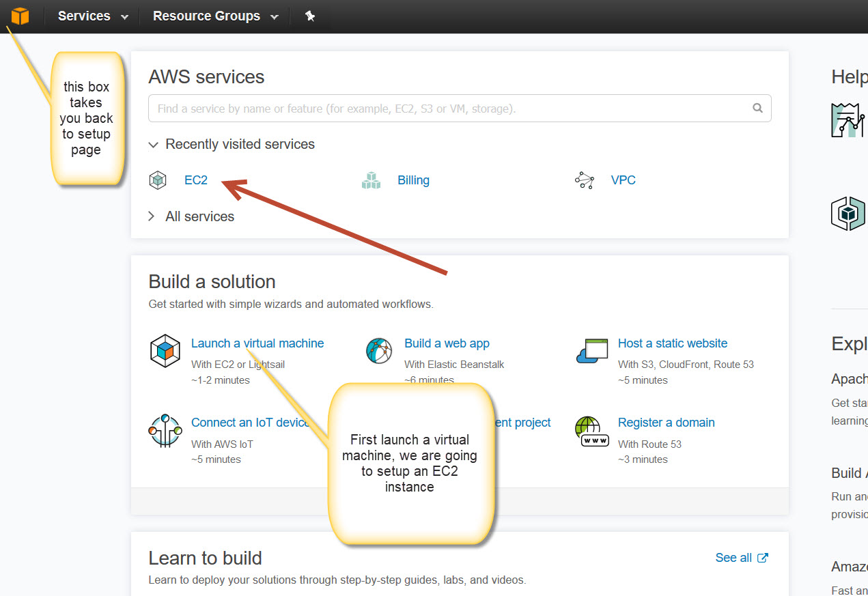Click the search magnifier icon
The width and height of the screenshot is (868, 596).
click(x=757, y=108)
